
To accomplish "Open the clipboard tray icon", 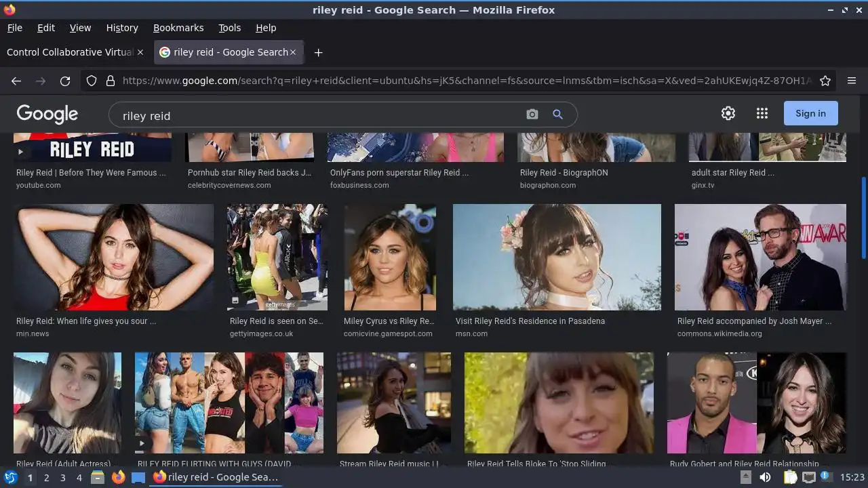I will pos(790,477).
